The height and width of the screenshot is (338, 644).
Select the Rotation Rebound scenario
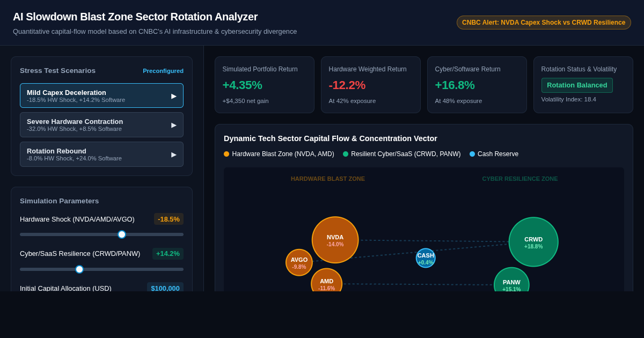tap(101, 154)
